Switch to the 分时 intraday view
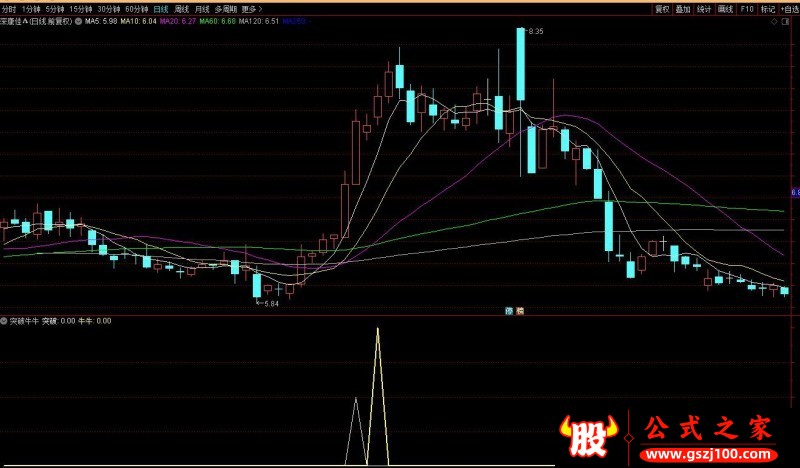 [9, 9]
